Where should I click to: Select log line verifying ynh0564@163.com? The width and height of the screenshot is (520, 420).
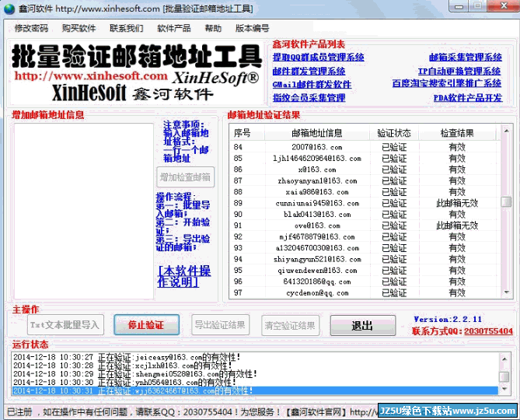click(256, 382)
